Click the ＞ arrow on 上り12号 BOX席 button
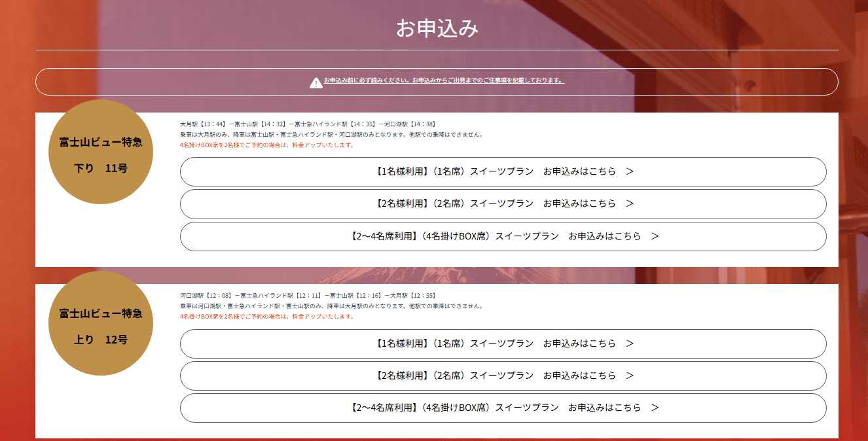Image resolution: width=868 pixels, height=441 pixels. (x=655, y=408)
